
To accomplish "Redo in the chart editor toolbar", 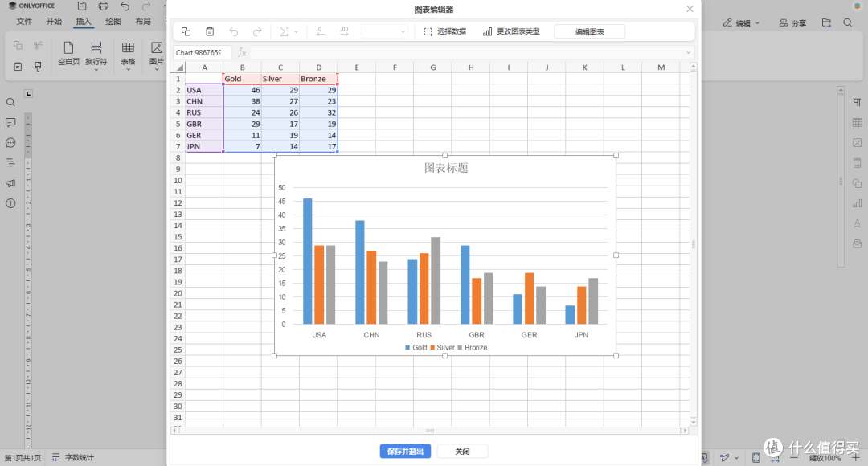I will pyautogui.click(x=257, y=31).
